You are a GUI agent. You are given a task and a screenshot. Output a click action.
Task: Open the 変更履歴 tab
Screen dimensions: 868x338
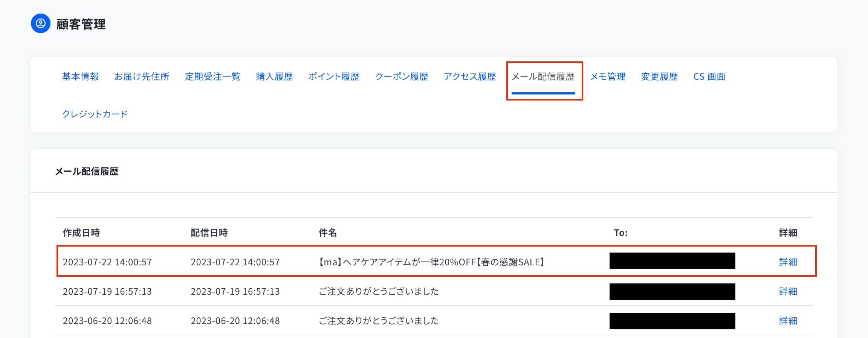tap(659, 77)
